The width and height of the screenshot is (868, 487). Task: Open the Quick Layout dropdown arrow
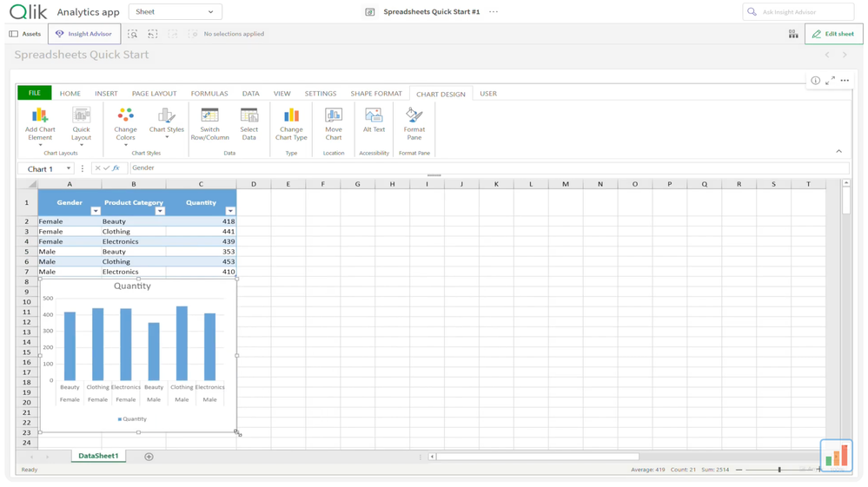[82, 145]
